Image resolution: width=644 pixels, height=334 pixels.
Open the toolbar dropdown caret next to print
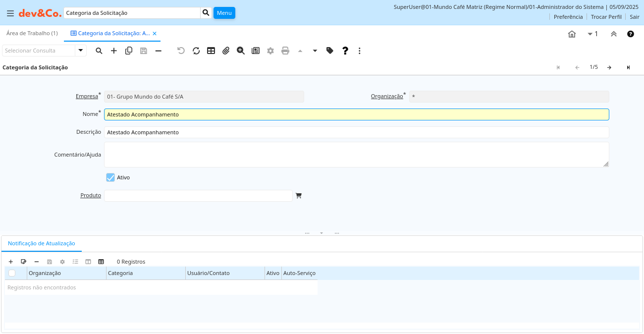coord(315,51)
